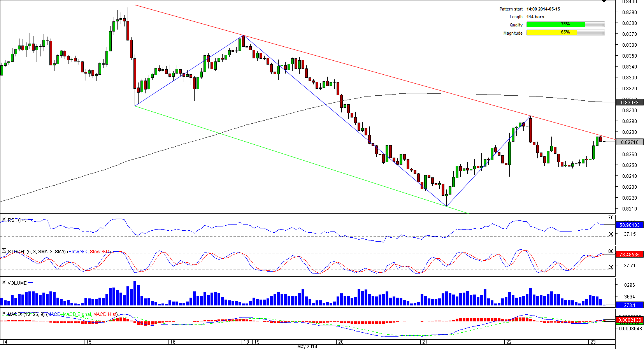
Task: Click the 0.8250 price axis tick
Action: click(x=630, y=165)
